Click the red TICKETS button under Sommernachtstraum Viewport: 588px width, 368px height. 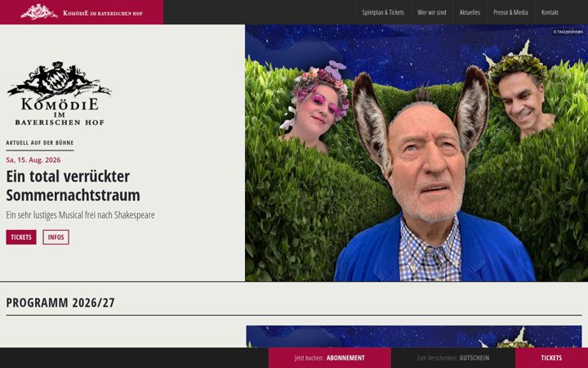(21, 237)
